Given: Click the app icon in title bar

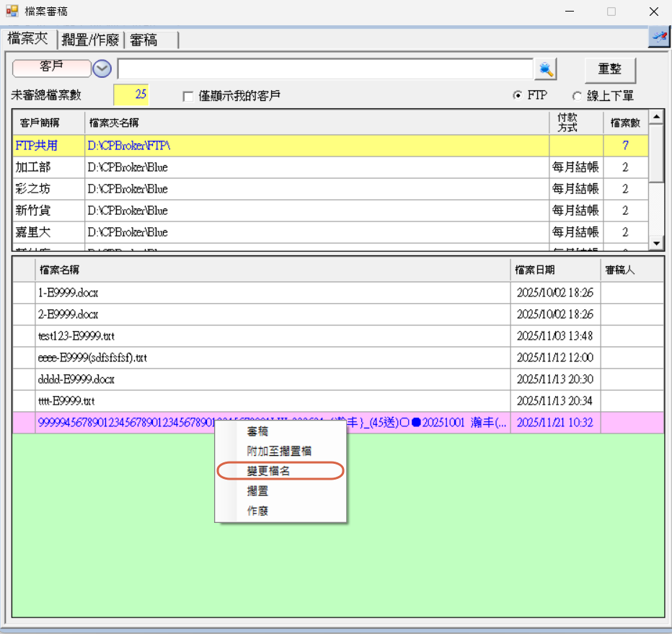Looking at the screenshot, I should pyautogui.click(x=12, y=12).
